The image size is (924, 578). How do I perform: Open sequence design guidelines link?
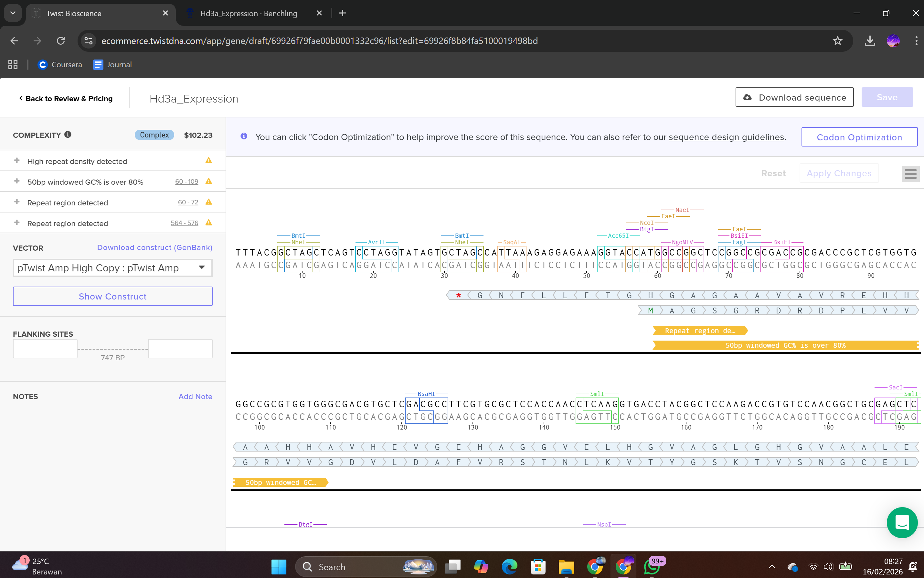[726, 137]
